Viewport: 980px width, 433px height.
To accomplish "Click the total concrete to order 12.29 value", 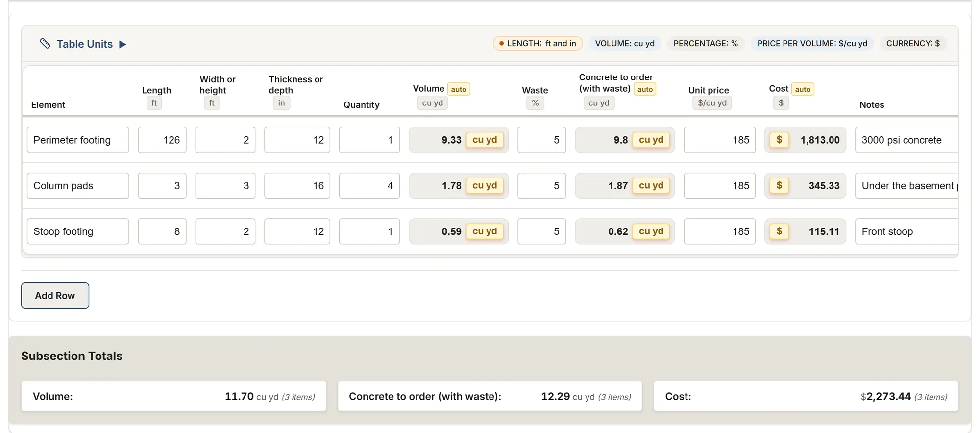I will (555, 396).
